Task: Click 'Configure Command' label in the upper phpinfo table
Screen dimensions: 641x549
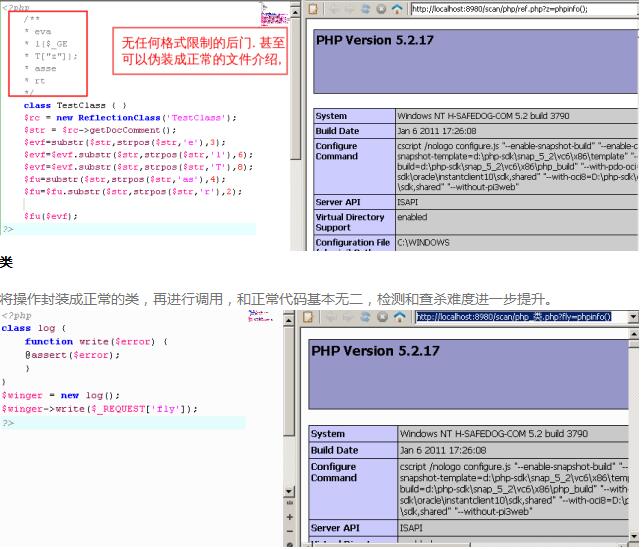Action: pyautogui.click(x=336, y=151)
